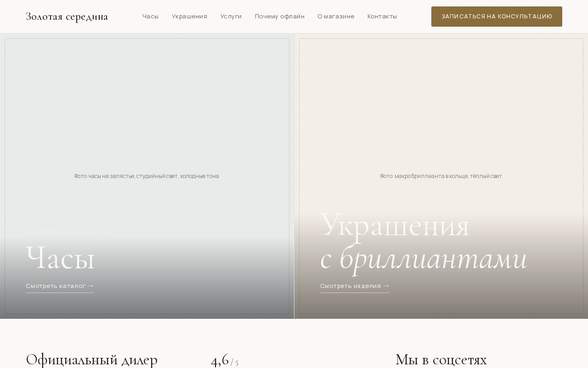The width and height of the screenshot is (588, 368).
Task: Click the 4,6 / 5 rating value
Action: pos(225,360)
